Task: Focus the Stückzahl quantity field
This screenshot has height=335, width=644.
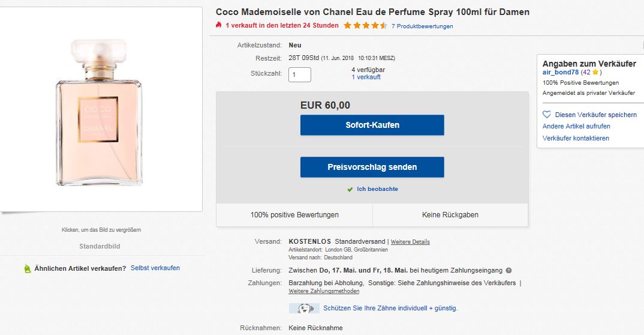Action: [300, 75]
